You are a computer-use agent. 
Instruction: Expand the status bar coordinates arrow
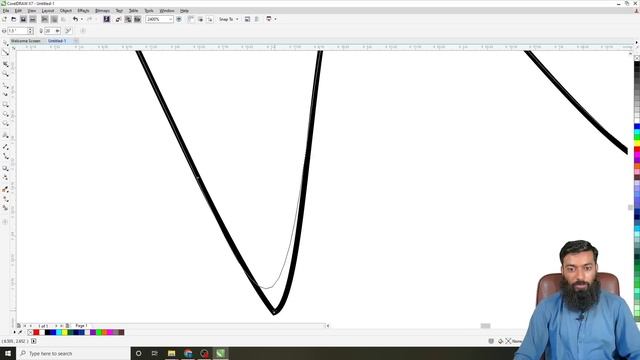[33, 341]
